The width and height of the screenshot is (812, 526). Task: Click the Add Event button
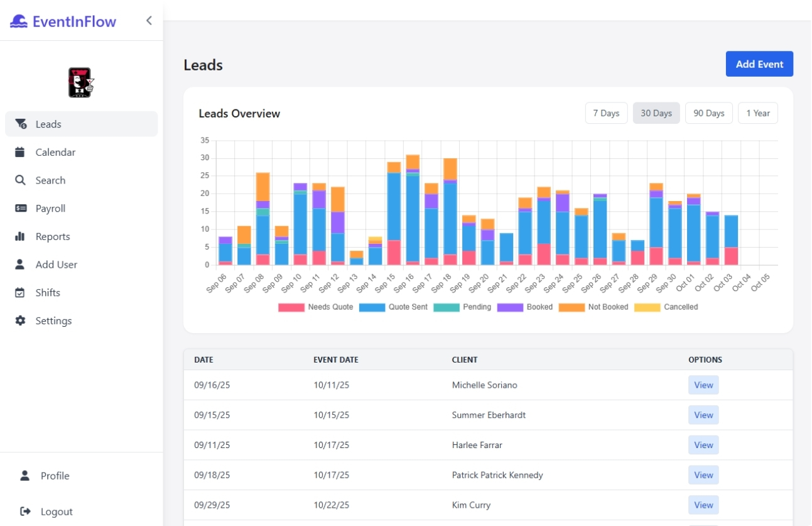click(759, 64)
